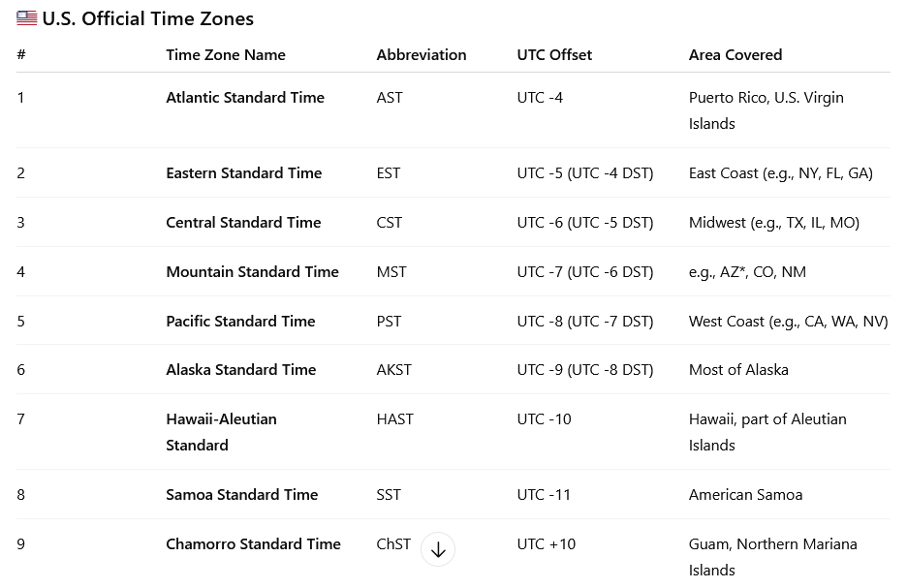Click Puerto Rico, U.S. Virgin Islands cell
This screenshot has height=588, width=907.
[x=766, y=110]
